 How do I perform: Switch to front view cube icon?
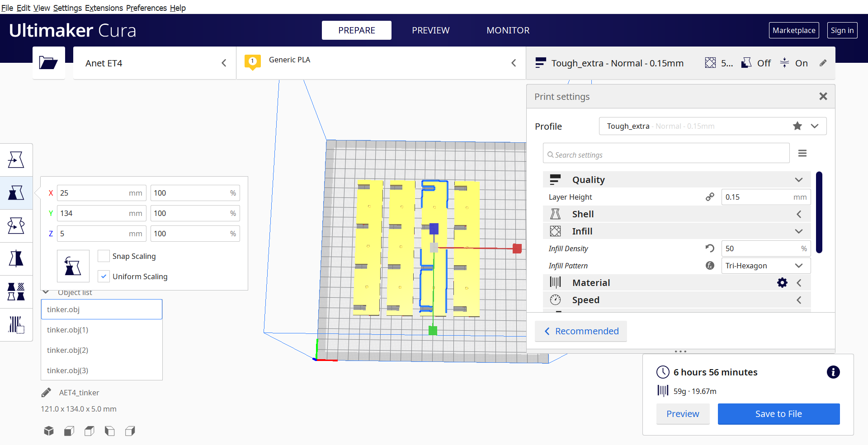tap(69, 431)
